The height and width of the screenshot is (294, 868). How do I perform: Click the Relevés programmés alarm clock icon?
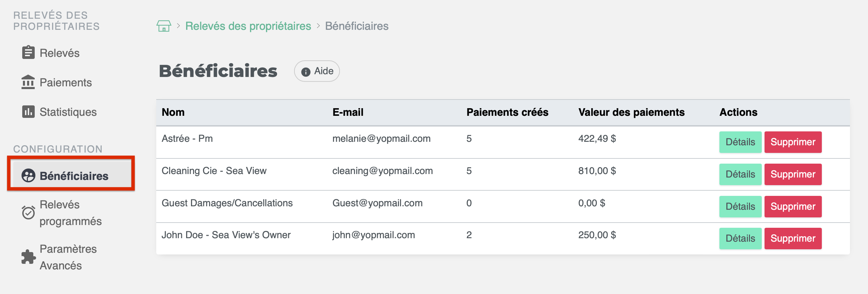(x=28, y=213)
